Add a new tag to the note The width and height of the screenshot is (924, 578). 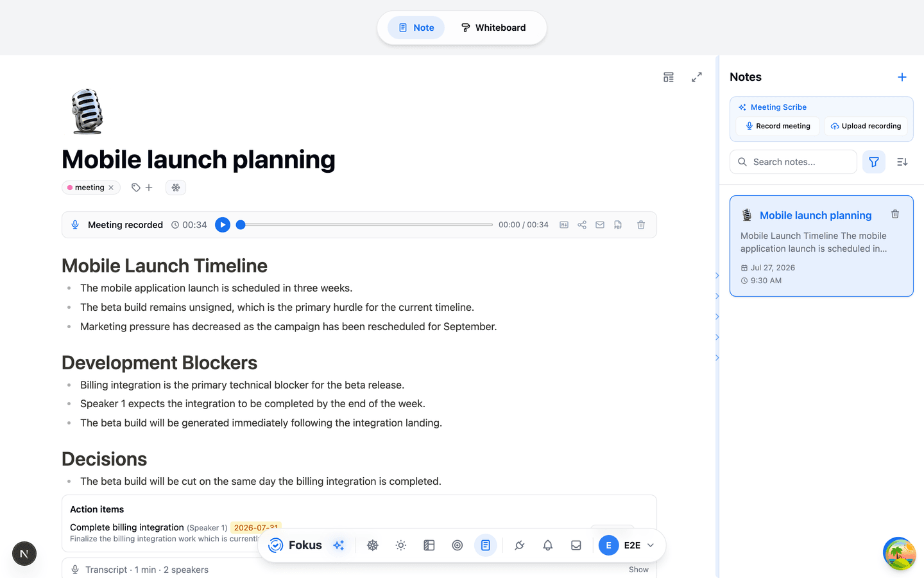142,188
